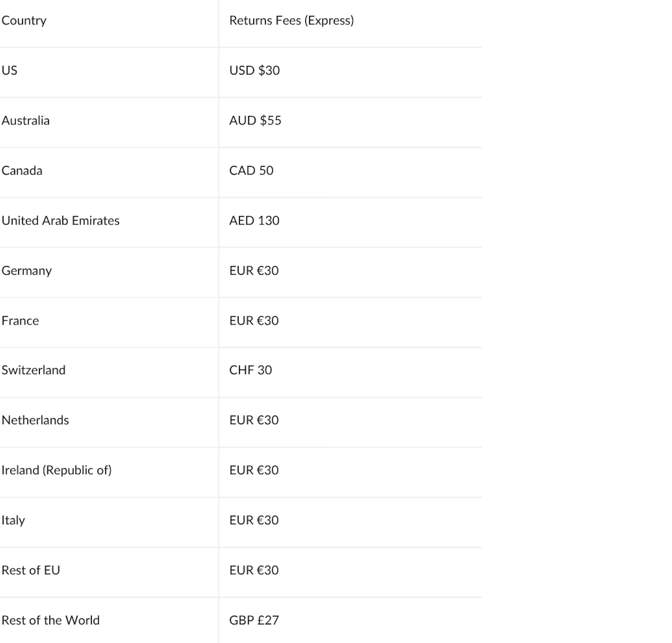Select the US country cell
The image size is (672, 643).
(10, 70)
